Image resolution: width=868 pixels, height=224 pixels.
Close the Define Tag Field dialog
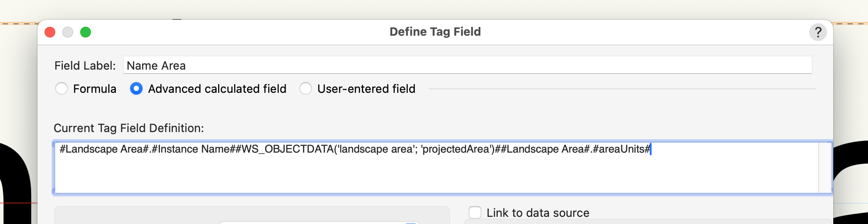tap(50, 32)
